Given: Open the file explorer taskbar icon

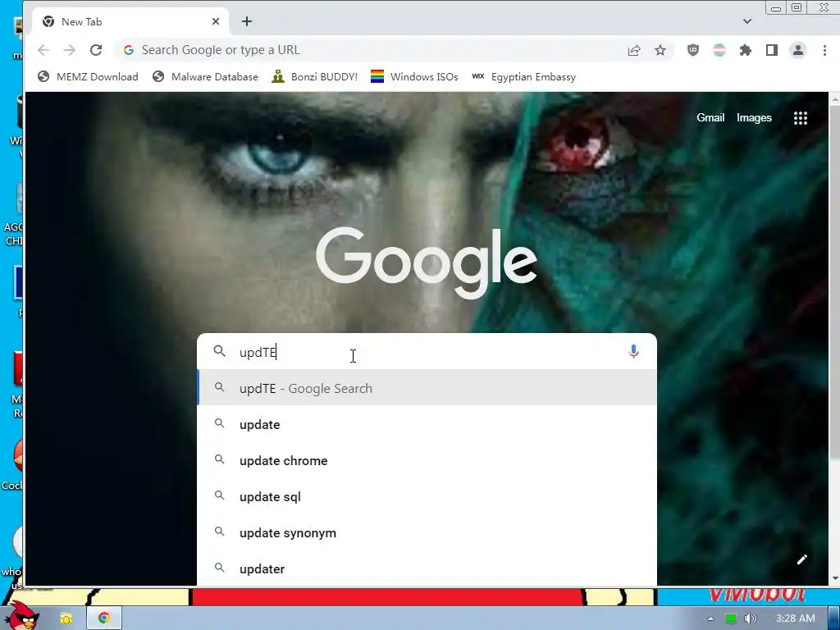Looking at the screenshot, I should pyautogui.click(x=66, y=619).
